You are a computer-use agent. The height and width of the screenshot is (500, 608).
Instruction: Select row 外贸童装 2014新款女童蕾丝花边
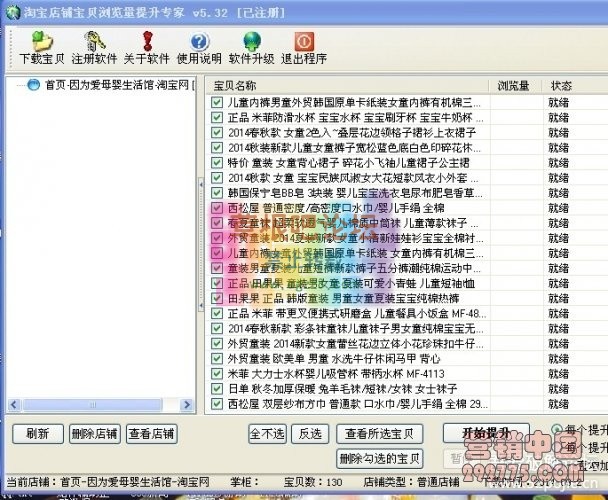407,344
